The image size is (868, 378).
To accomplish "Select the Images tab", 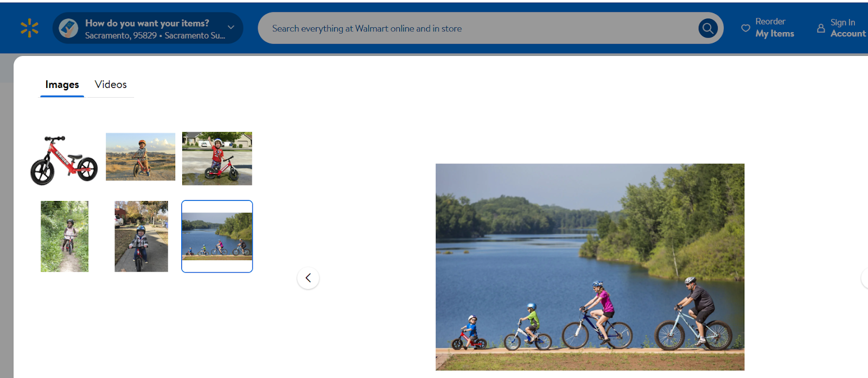I will (x=62, y=85).
